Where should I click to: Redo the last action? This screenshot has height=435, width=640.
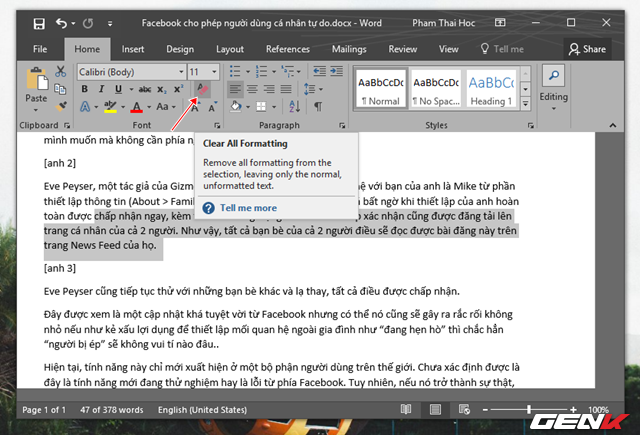tap(88, 23)
